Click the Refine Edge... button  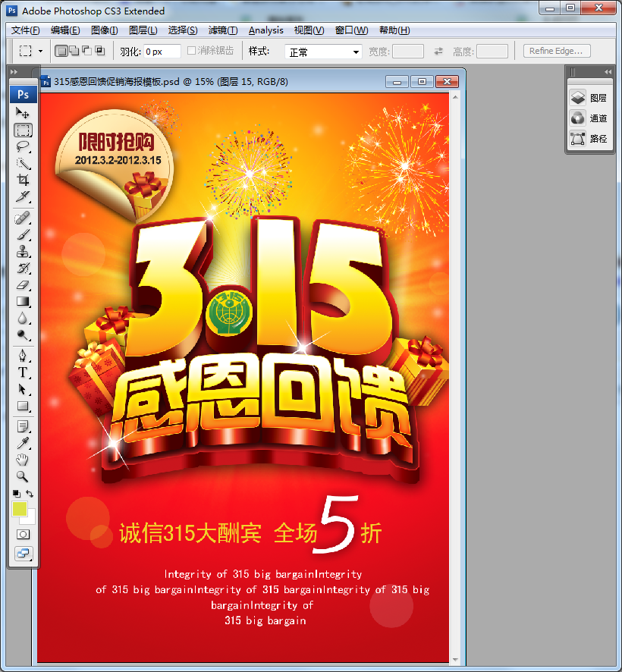point(557,51)
